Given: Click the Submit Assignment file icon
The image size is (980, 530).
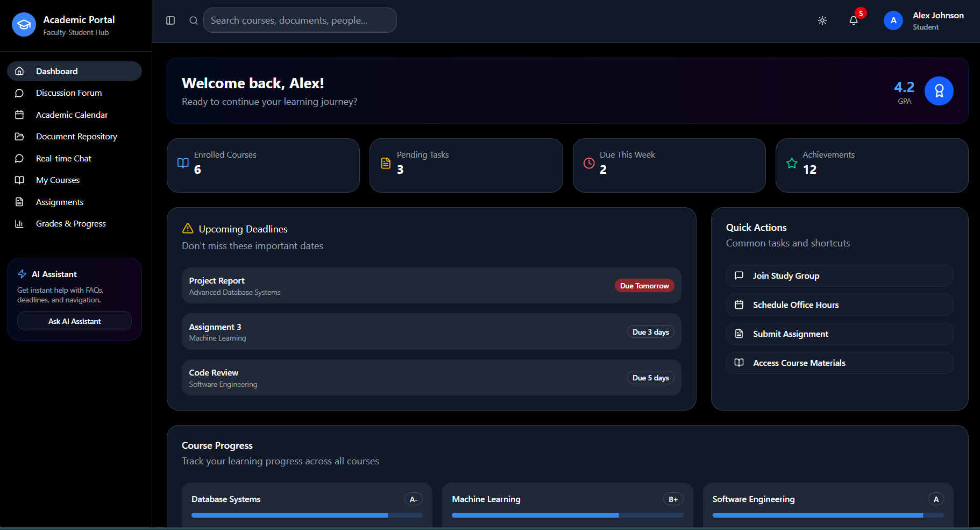Looking at the screenshot, I should [739, 334].
